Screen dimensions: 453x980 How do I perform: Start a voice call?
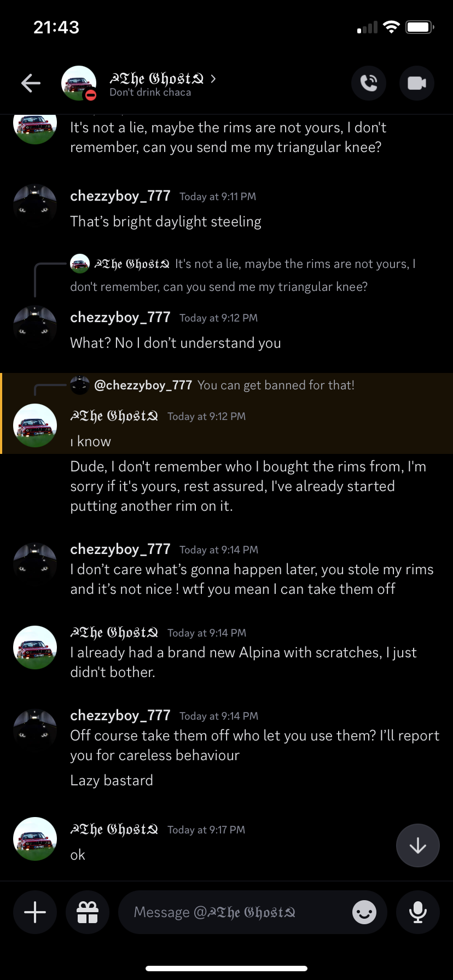[369, 83]
